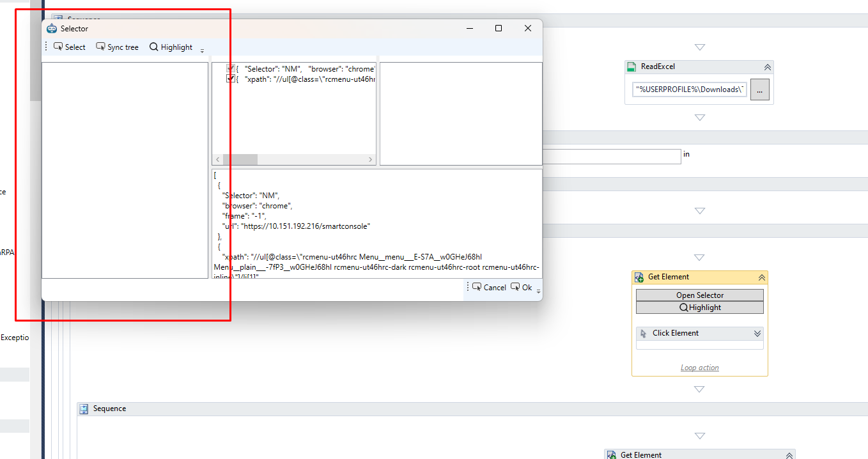Screen dimensions: 868x459
Task: Open overflow arrow beside the Ok button
Action: click(x=538, y=292)
